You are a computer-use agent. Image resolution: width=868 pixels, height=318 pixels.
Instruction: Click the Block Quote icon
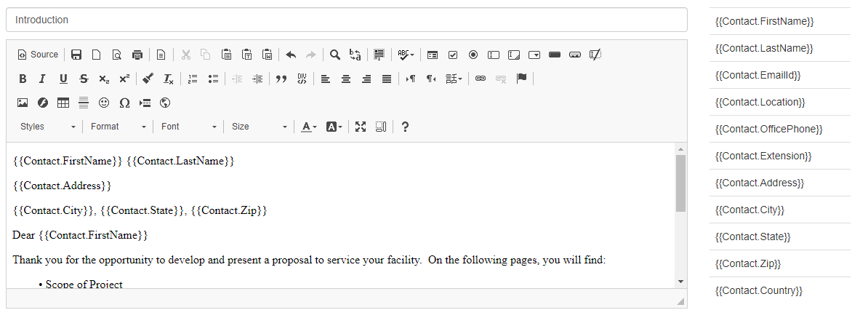pyautogui.click(x=281, y=79)
